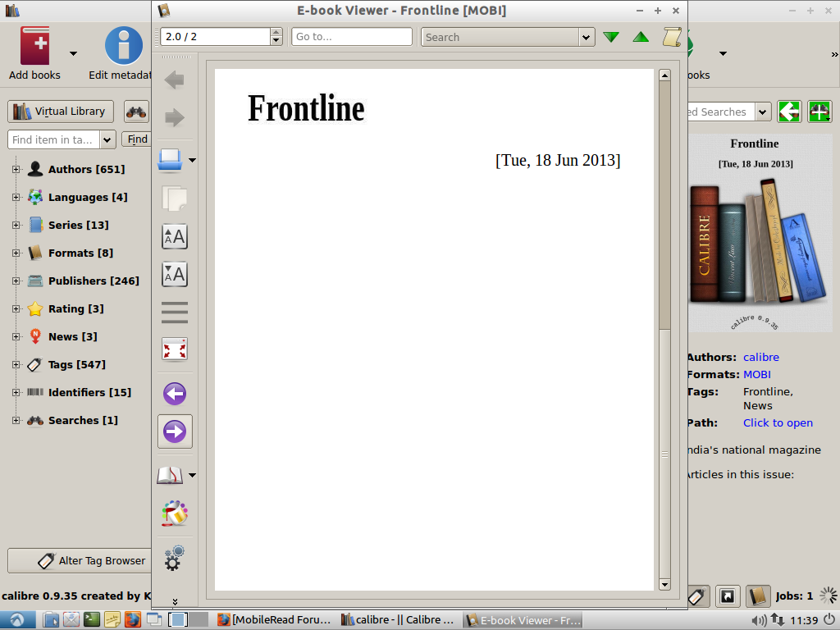
Task: Expand the Tags [547] tree node
Action: (16, 364)
